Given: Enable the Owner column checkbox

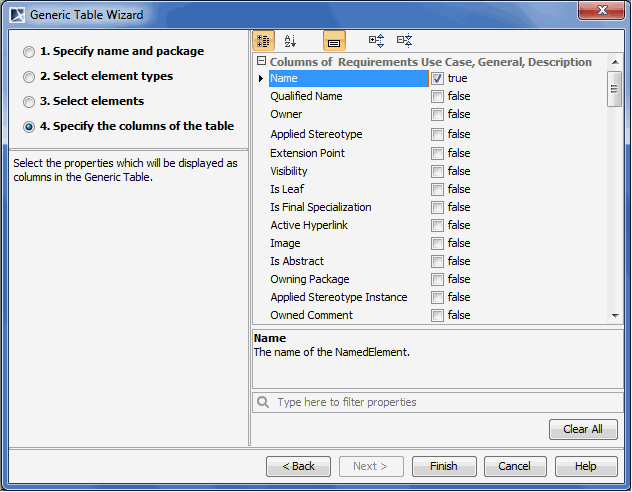Looking at the screenshot, I should click(x=438, y=115).
